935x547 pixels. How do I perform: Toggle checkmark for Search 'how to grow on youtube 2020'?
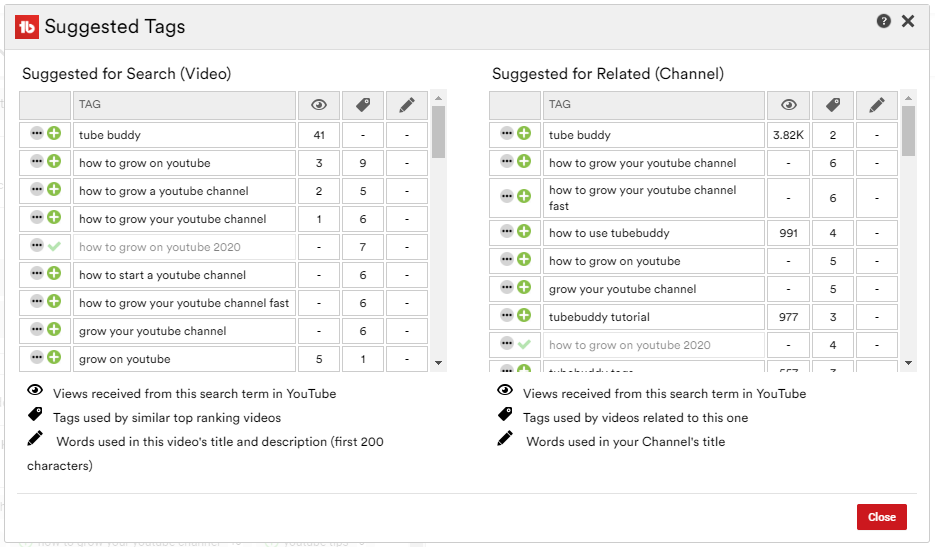pos(54,246)
